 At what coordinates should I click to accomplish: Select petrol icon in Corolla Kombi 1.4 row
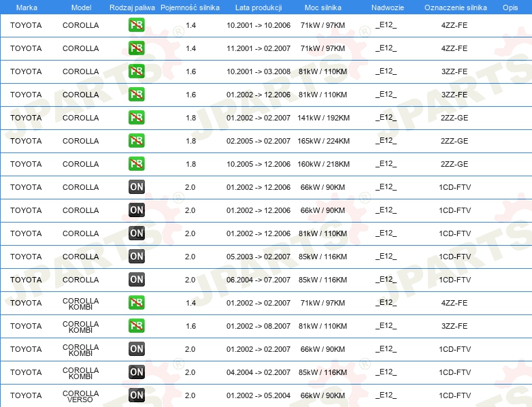[136, 302]
